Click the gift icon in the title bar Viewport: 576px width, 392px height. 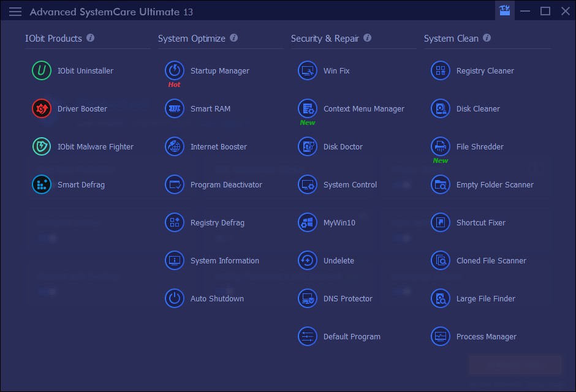tap(504, 10)
